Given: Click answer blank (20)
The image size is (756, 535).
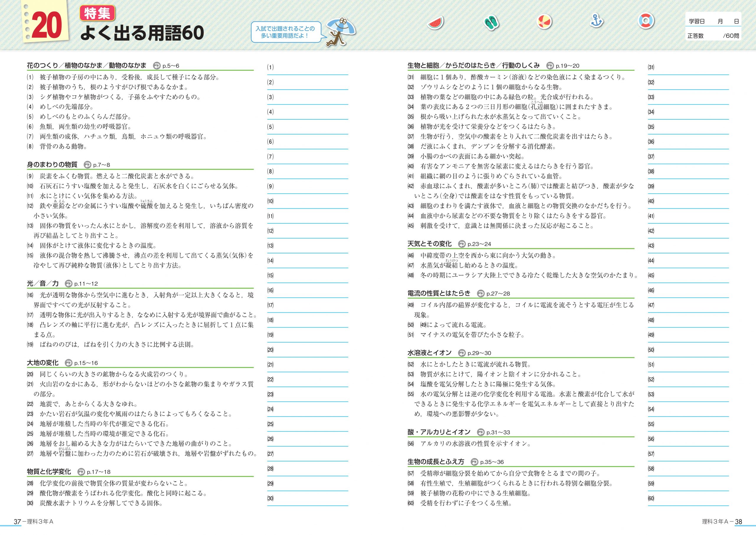Looking at the screenshot, I should click(307, 351).
